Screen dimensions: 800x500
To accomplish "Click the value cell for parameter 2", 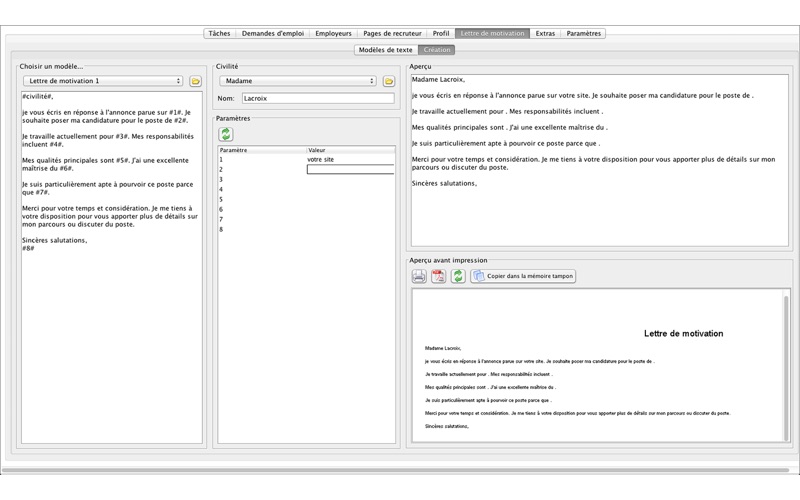I will coord(351,169).
